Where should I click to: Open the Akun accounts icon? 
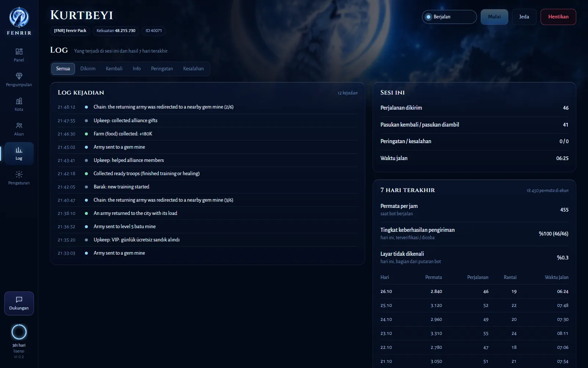[19, 125]
